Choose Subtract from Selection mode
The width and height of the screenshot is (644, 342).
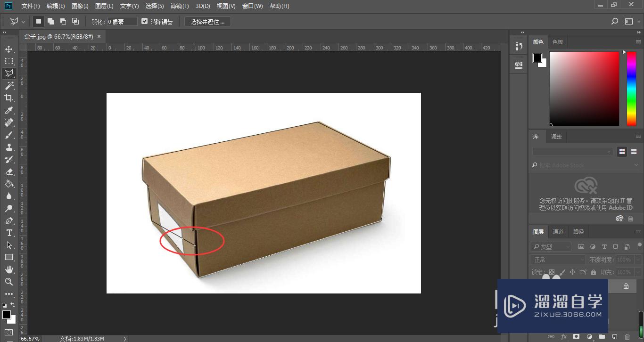63,21
